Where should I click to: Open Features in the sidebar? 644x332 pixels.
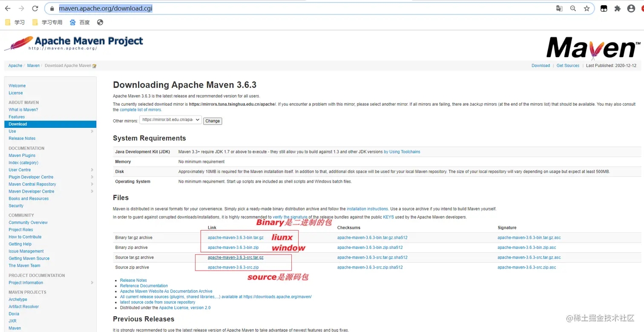pos(17,117)
